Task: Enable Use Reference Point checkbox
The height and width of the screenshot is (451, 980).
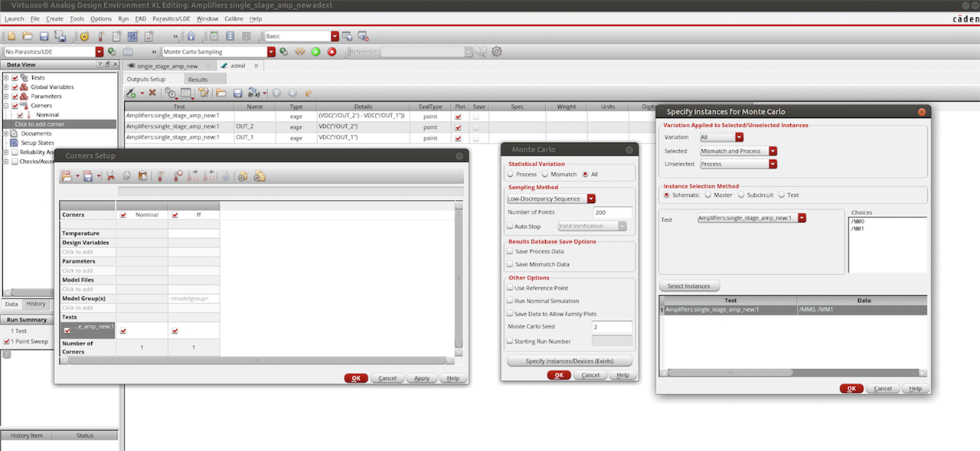Action: click(x=511, y=288)
